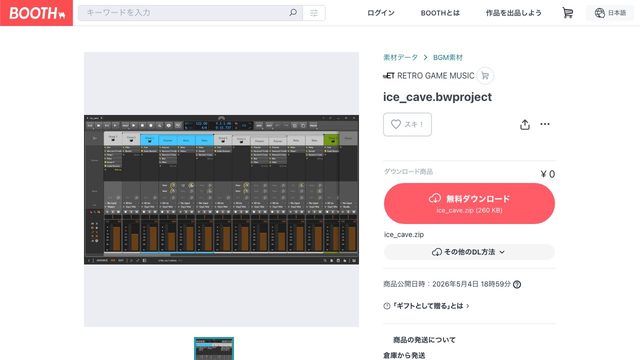Image resolution: width=640 pixels, height=360 pixels.
Task: Expand その他のDL方法 dropdown
Action: (469, 252)
